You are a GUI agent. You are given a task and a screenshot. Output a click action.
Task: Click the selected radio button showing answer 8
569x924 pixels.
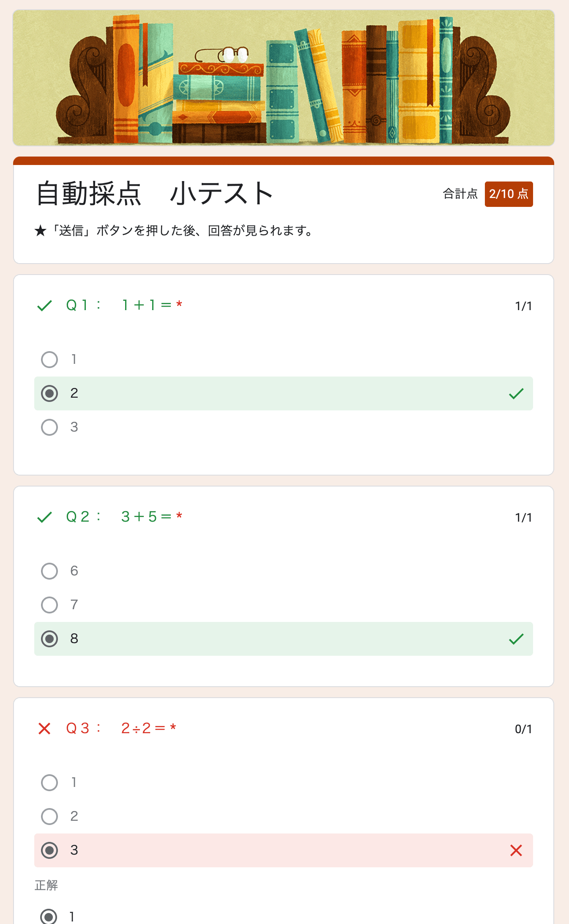[49, 639]
